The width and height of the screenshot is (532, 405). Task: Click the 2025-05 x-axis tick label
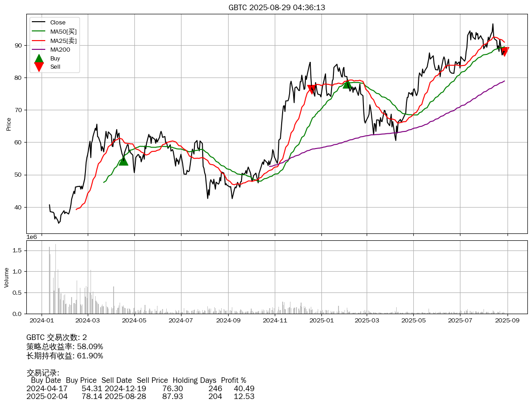[x=414, y=320]
